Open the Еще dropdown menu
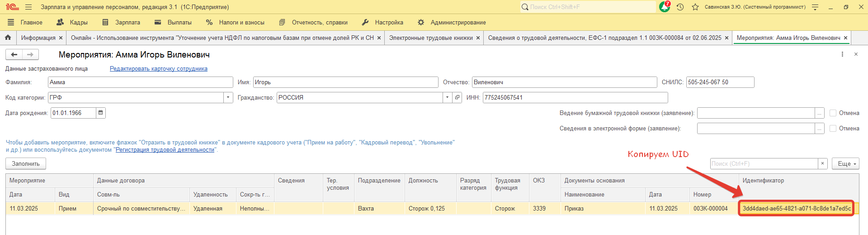The width and height of the screenshot is (868, 235). point(845,163)
